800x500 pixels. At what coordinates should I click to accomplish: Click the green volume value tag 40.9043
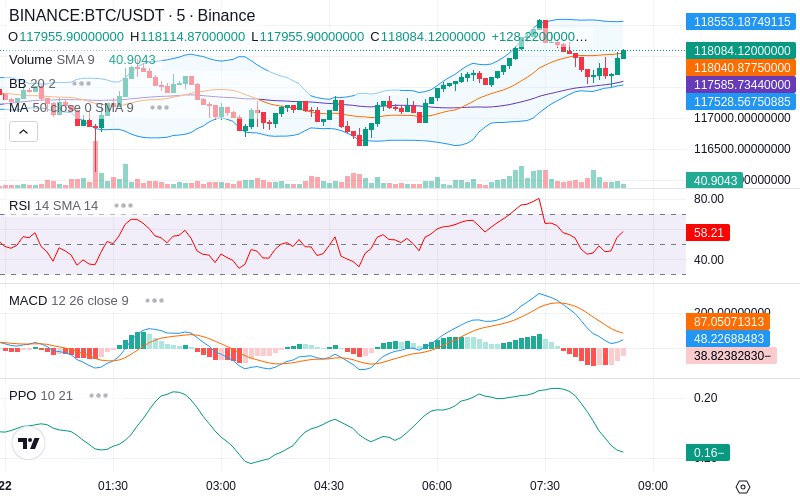click(x=714, y=180)
